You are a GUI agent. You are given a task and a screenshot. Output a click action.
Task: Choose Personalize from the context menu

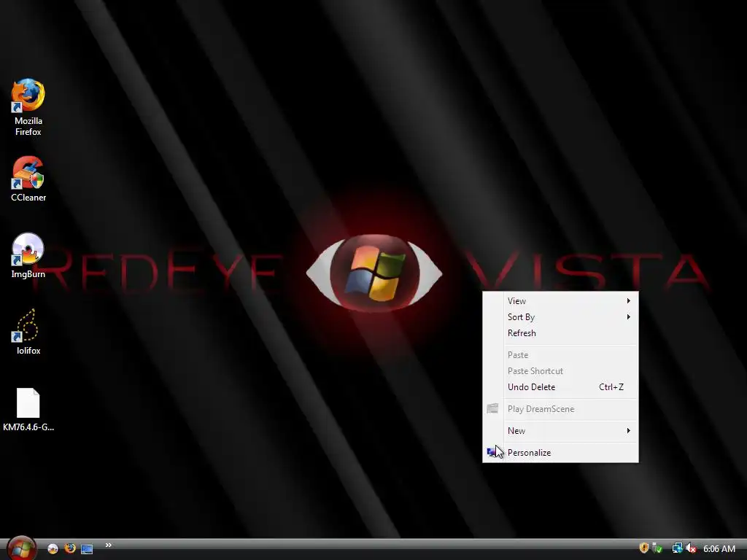click(x=561, y=453)
